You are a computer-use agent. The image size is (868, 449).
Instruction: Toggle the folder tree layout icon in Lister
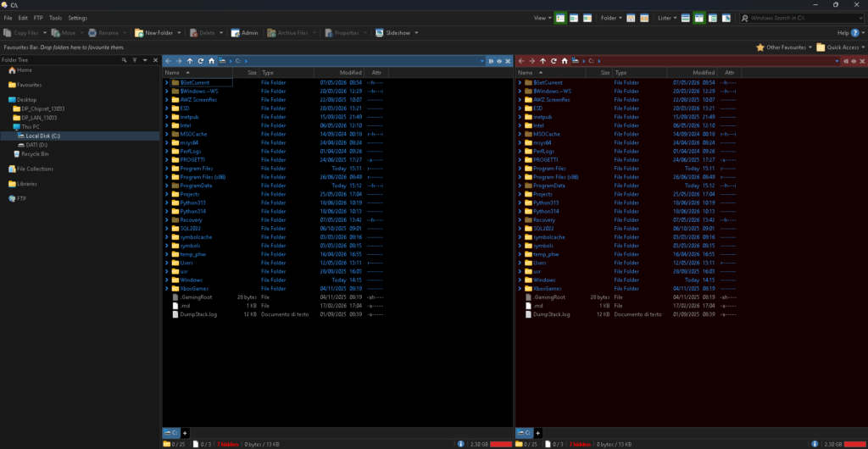(713, 19)
